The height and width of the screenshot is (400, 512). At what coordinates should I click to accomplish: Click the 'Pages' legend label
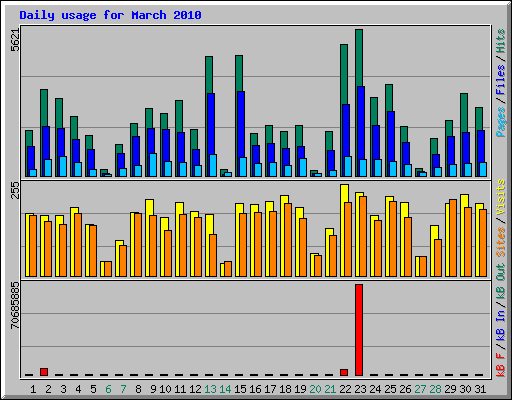(x=501, y=122)
